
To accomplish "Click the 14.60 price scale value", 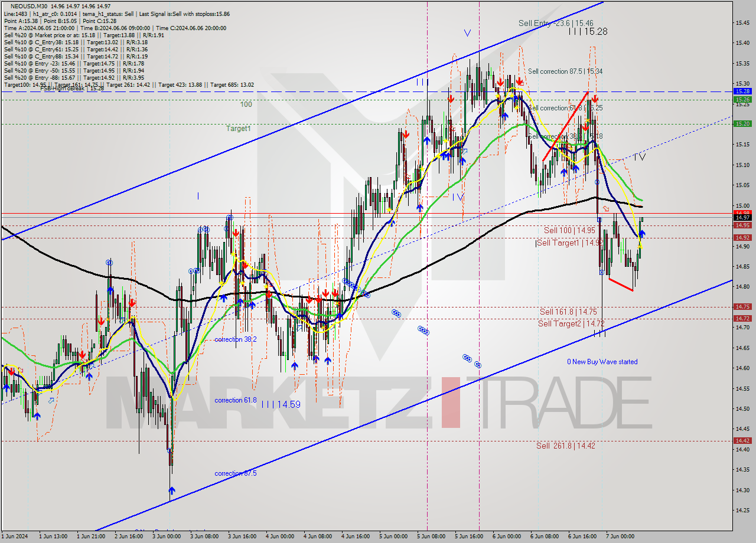I will tap(742, 368).
